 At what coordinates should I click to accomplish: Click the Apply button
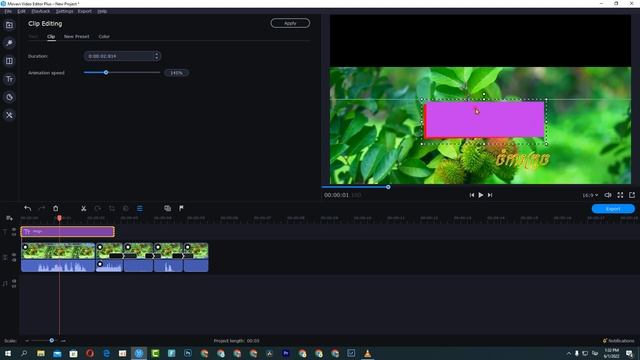pos(290,23)
